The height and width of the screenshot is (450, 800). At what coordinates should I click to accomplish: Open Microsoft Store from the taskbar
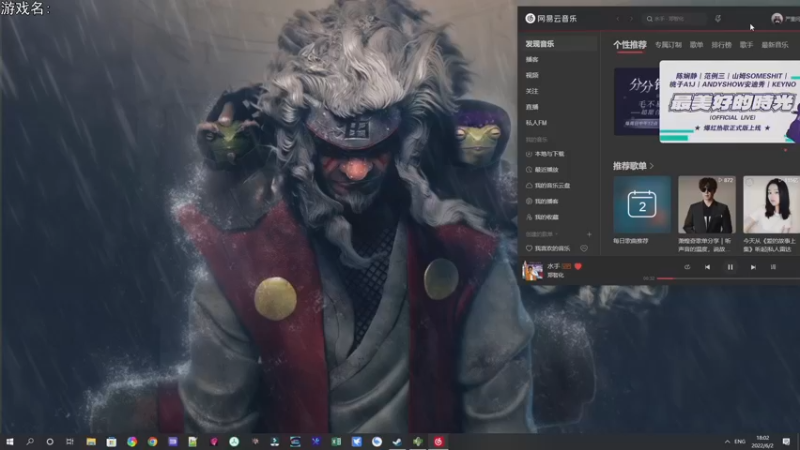point(111,442)
